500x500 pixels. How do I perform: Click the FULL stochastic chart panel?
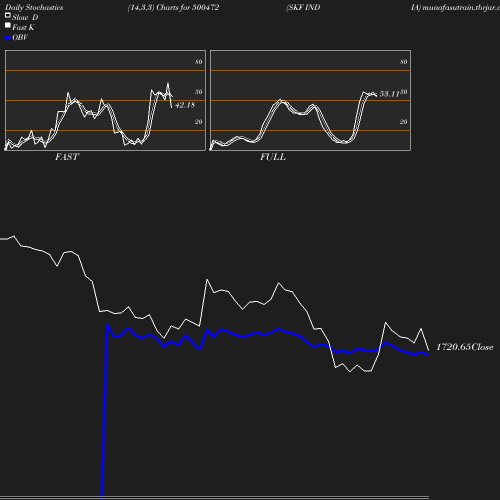pos(310,100)
